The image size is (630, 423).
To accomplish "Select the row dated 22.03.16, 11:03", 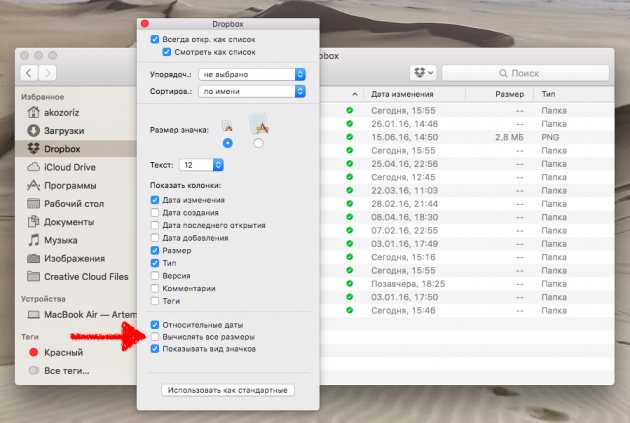I will point(467,190).
